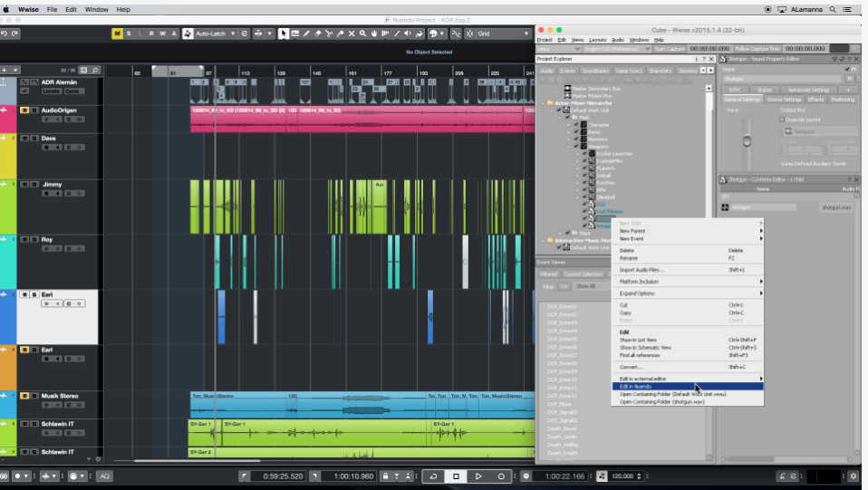Image resolution: width=868 pixels, height=490 pixels.
Task: Click the Record button in transport bar
Action: 501,476
